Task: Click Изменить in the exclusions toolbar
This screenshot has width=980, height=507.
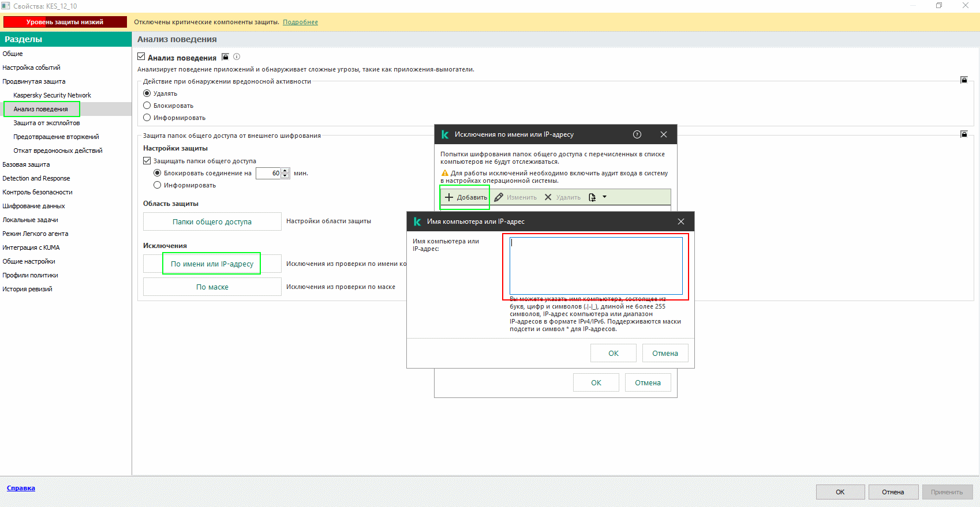Action: (515, 197)
